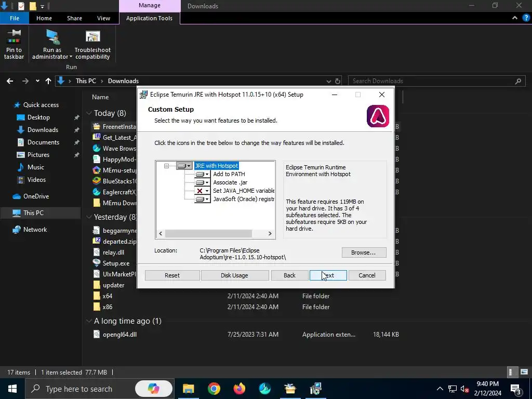
Task: Open Associate .jar feature install dropdown
Action: pos(202,182)
